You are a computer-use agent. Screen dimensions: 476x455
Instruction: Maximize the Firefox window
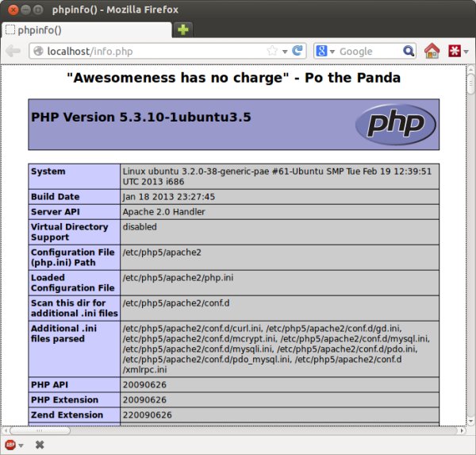coord(38,10)
